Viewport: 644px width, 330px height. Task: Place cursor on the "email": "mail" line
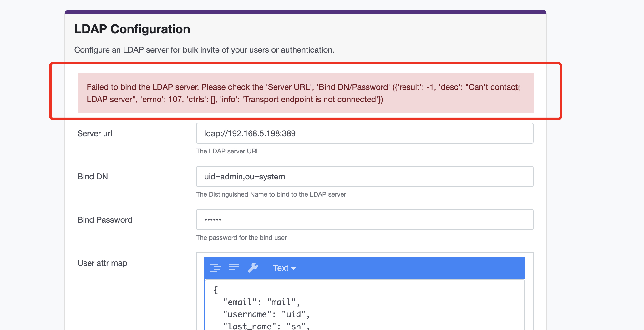(261, 302)
